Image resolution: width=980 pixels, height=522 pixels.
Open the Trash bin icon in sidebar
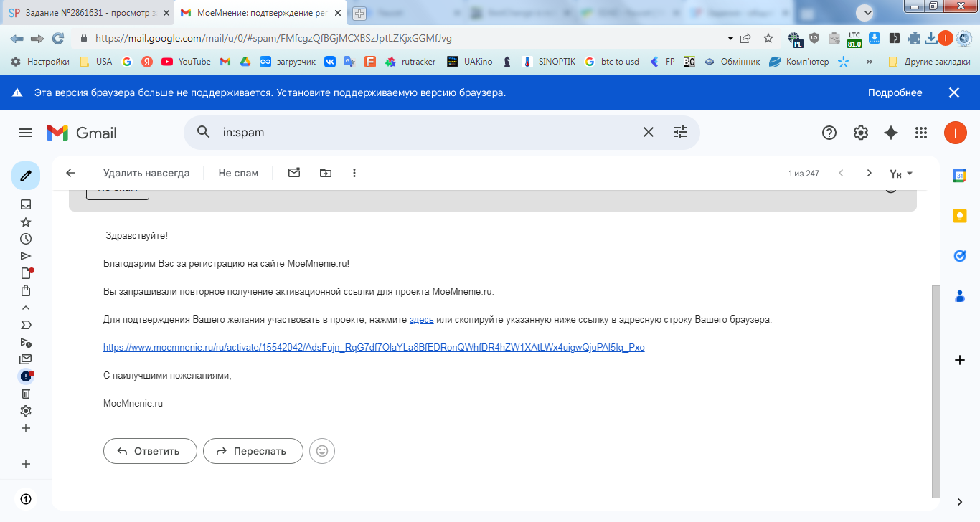pos(26,394)
